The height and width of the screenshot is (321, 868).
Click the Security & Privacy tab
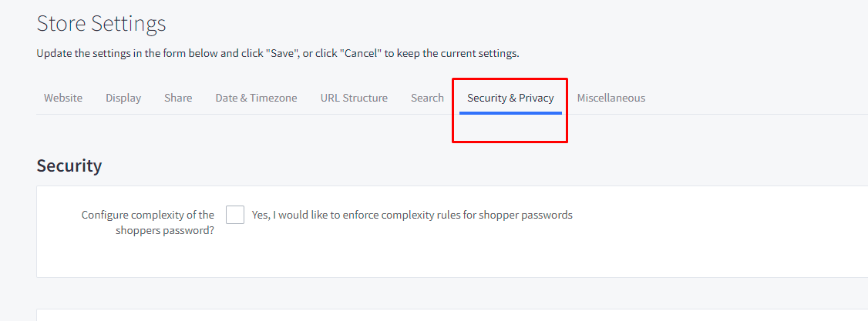coord(510,98)
